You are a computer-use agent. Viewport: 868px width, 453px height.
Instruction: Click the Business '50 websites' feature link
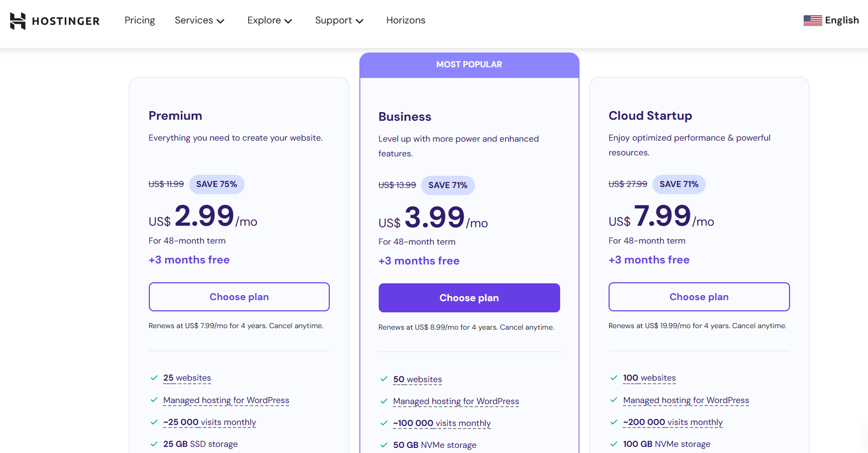(x=417, y=379)
